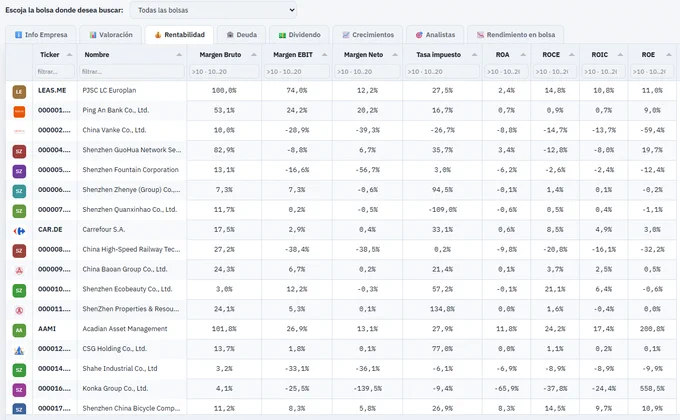Viewport: 680px width, 420px height.
Task: Click the ROE value -59,4% for China Vanke
Action: pyautogui.click(x=652, y=130)
